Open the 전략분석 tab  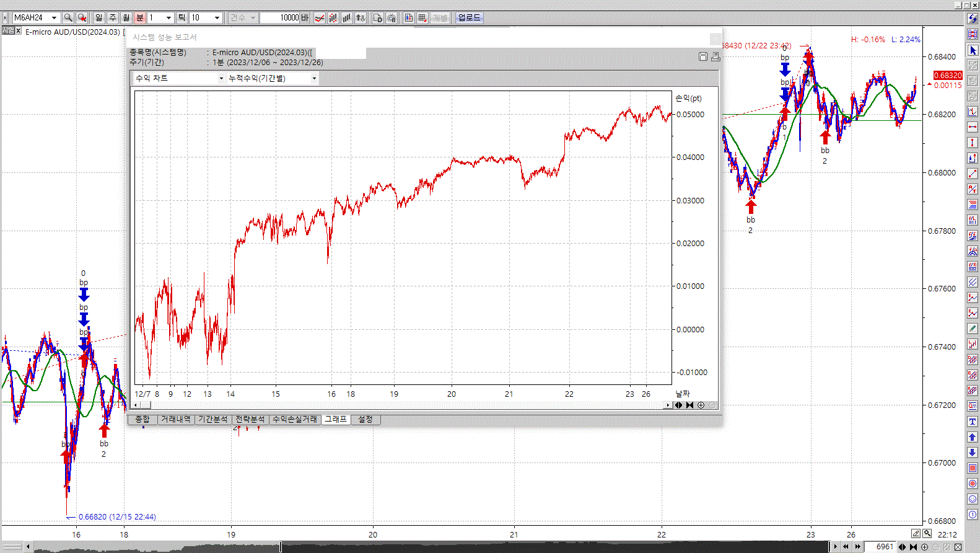(x=250, y=420)
